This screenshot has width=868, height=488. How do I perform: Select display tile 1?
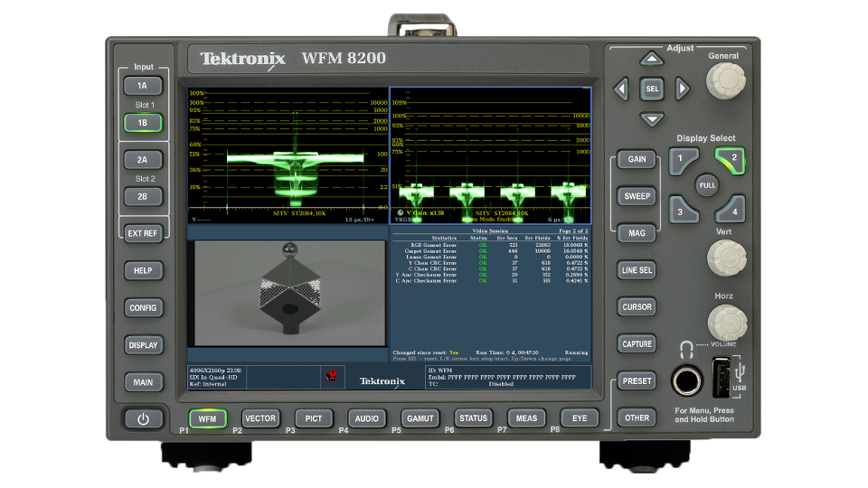coord(683,161)
